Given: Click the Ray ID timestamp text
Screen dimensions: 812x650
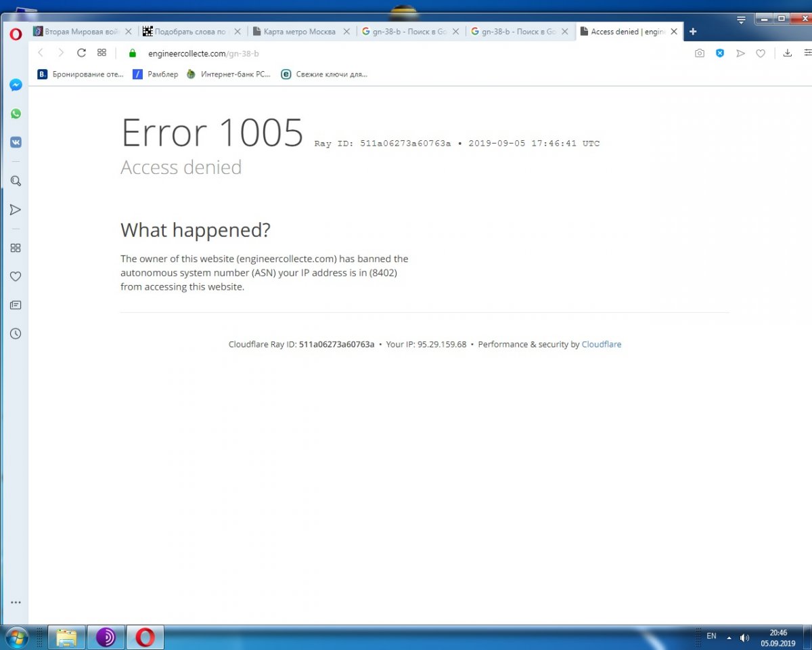Looking at the screenshot, I should click(x=457, y=144).
